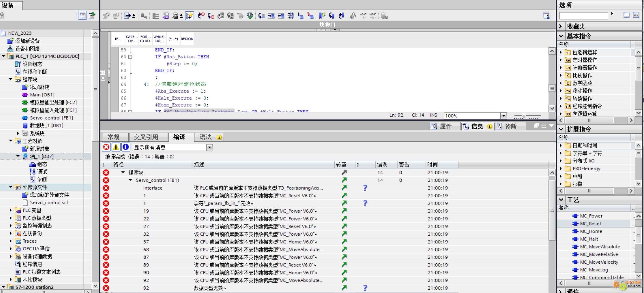The width and height of the screenshot is (644, 293).
Task: Insert a FOR... TO DO template
Action: coord(146,39)
